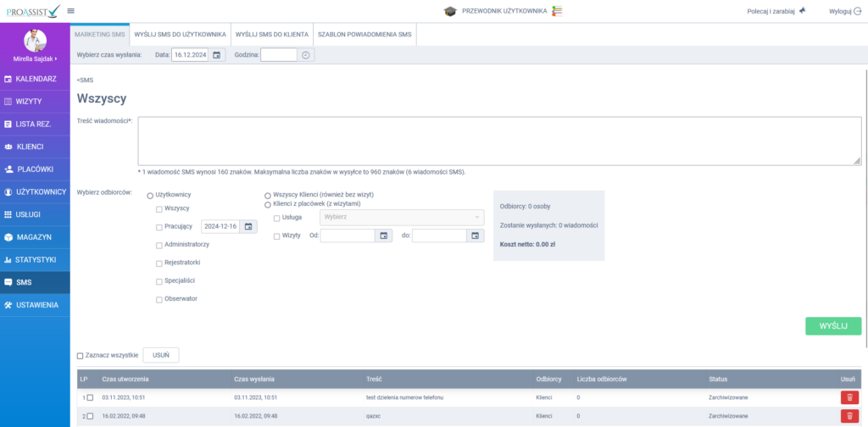The image size is (868, 427).
Task: Open calendar icon for Pracujący date
Action: (x=248, y=226)
